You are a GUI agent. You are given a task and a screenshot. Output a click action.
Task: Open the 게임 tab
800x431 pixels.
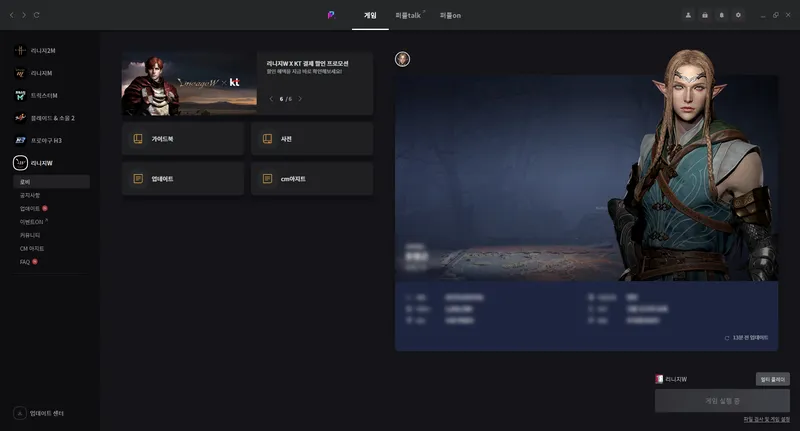(370, 15)
